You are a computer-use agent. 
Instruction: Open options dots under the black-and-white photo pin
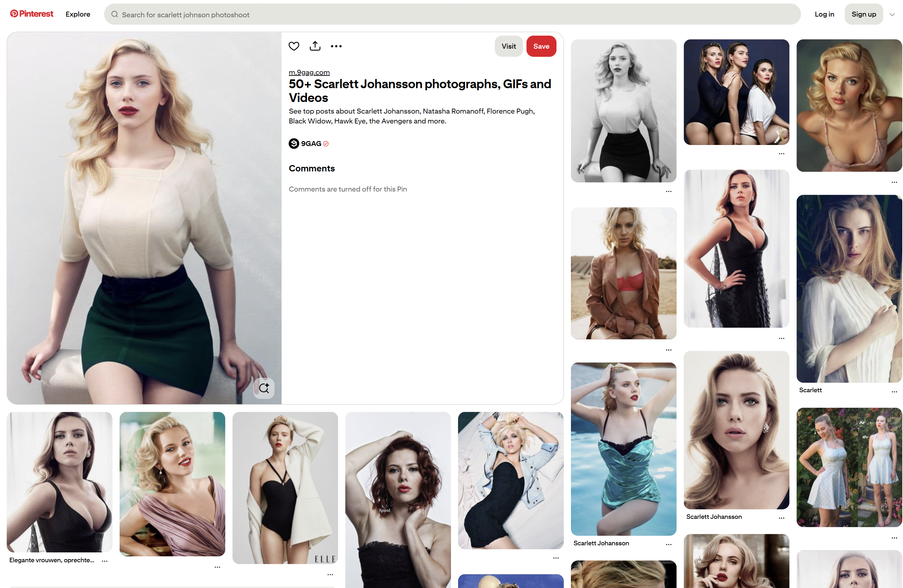click(669, 192)
